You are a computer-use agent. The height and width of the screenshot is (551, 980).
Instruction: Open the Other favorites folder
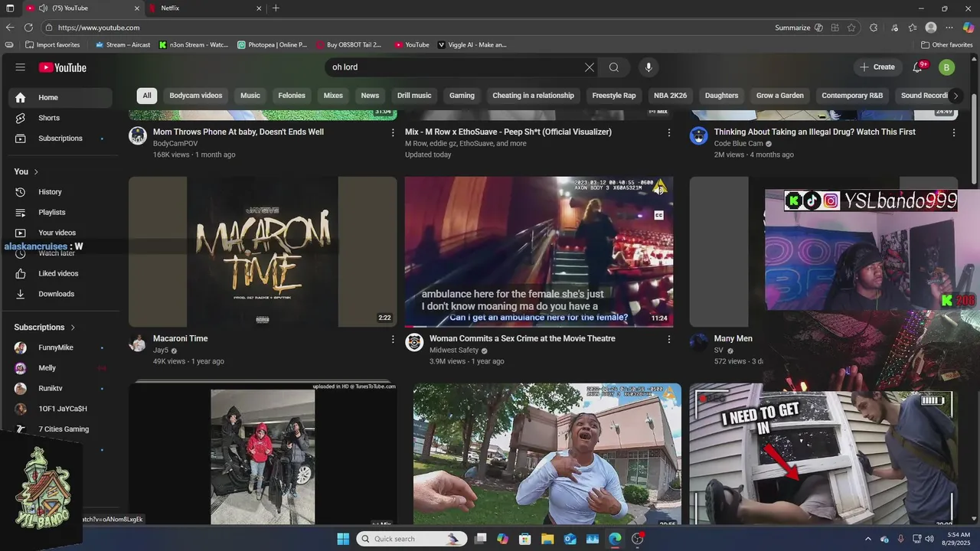coord(947,45)
